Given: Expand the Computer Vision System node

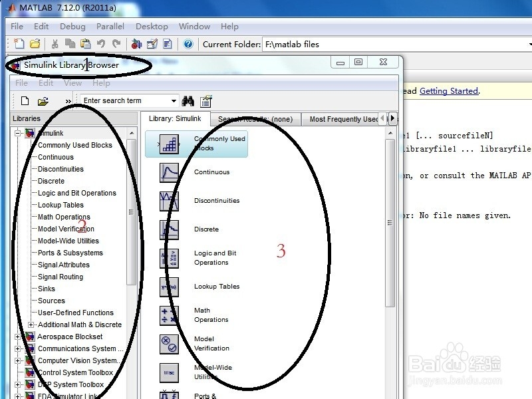Looking at the screenshot, I should click(x=18, y=360).
